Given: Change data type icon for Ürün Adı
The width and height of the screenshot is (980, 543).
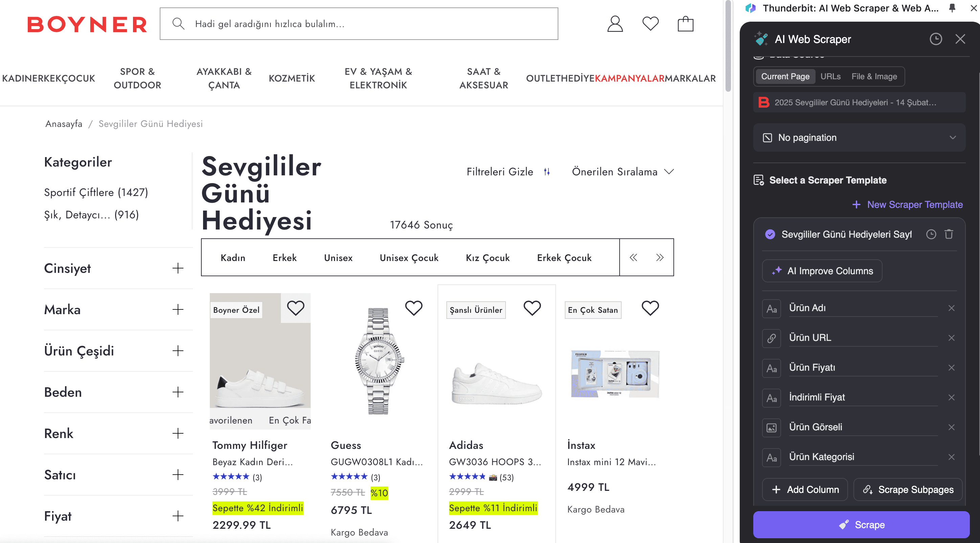Looking at the screenshot, I should pos(771,309).
